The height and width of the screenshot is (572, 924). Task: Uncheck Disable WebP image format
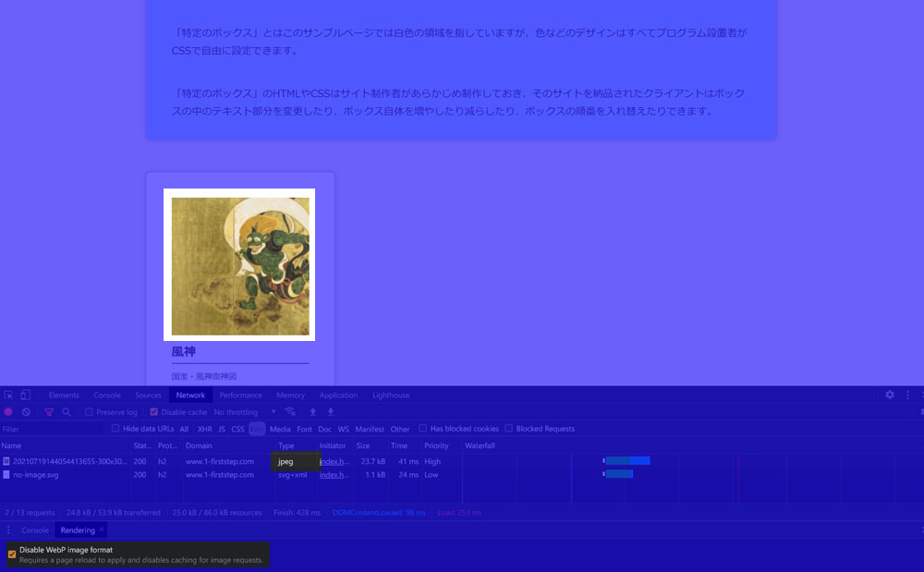(12, 554)
